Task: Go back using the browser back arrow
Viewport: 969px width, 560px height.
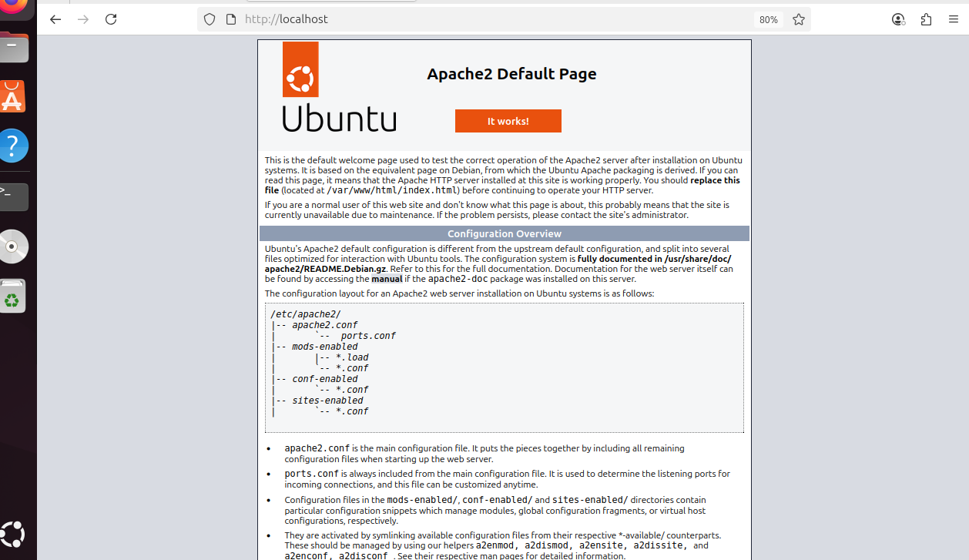Action: (55, 19)
